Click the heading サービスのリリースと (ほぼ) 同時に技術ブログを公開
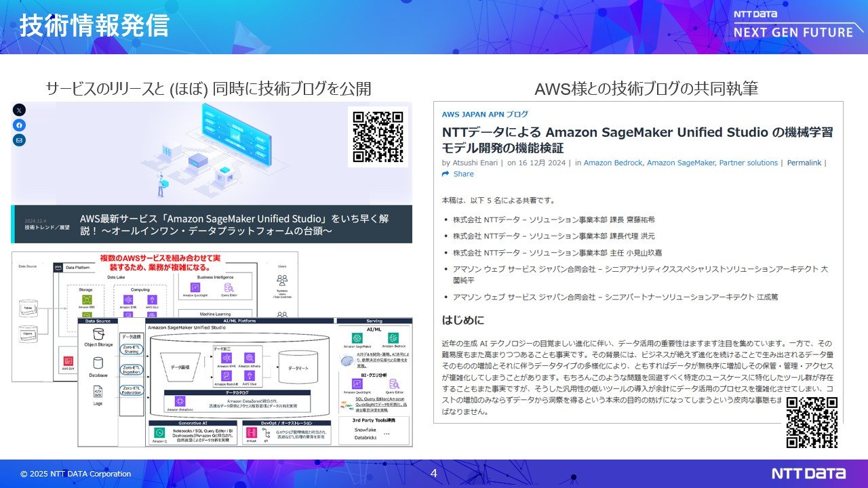Viewport: 868px width, 488px height. (208, 89)
